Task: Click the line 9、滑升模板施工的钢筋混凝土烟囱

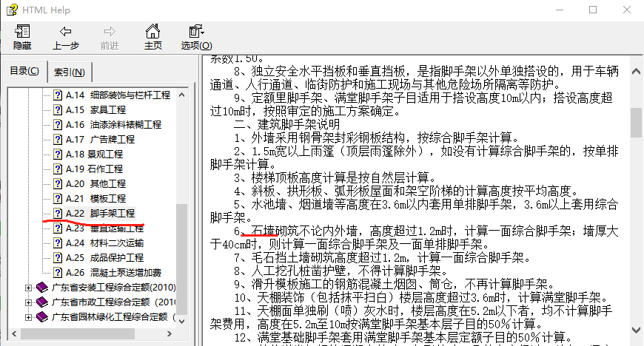Action: coord(395,284)
